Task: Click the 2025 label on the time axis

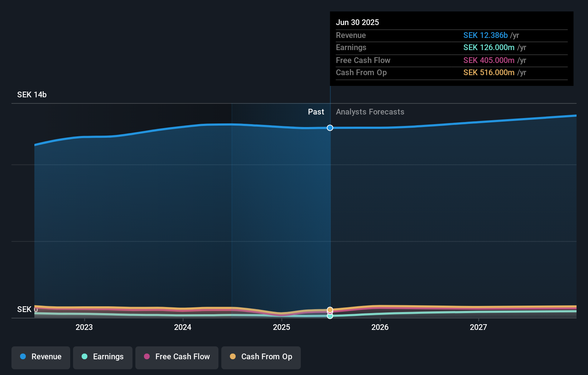Action: (x=281, y=327)
